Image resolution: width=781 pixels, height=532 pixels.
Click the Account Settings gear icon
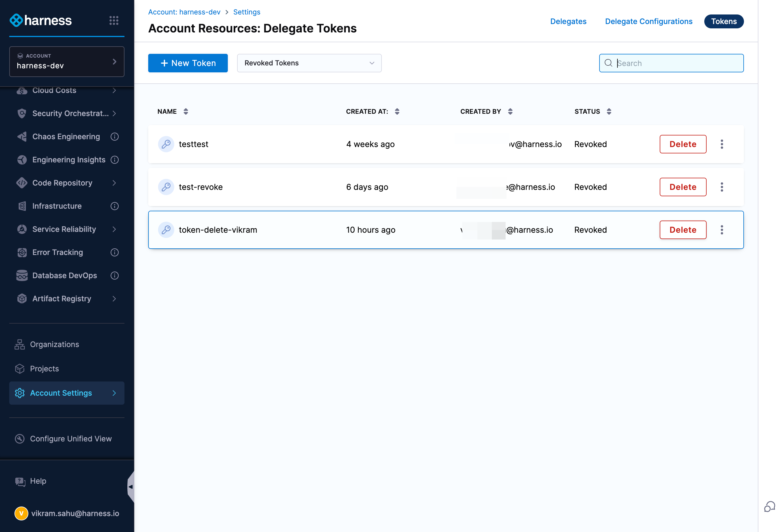tap(19, 393)
